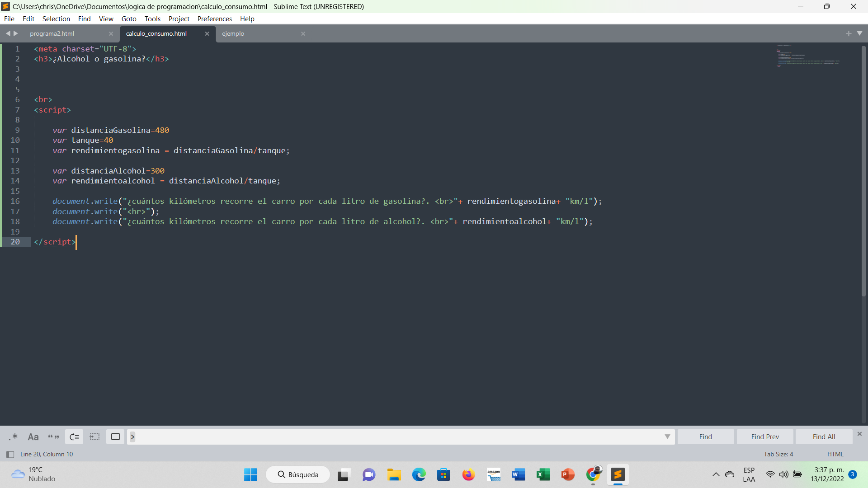Viewport: 868px width, 488px height.
Task: Open the find history dropdown arrow
Action: [x=667, y=437]
